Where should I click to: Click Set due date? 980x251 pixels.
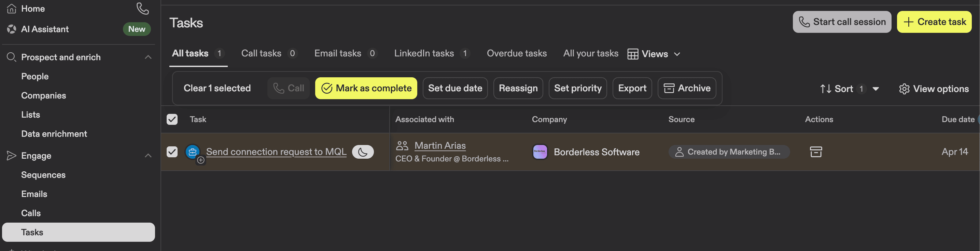455,88
